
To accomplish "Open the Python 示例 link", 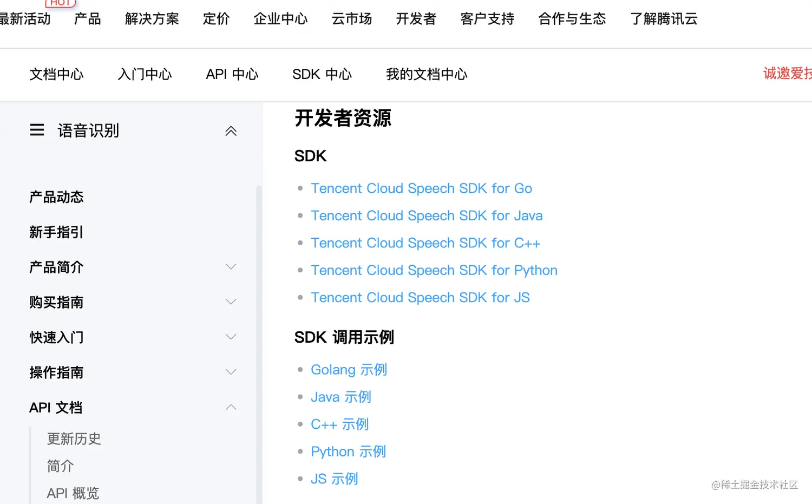I will click(x=348, y=451).
